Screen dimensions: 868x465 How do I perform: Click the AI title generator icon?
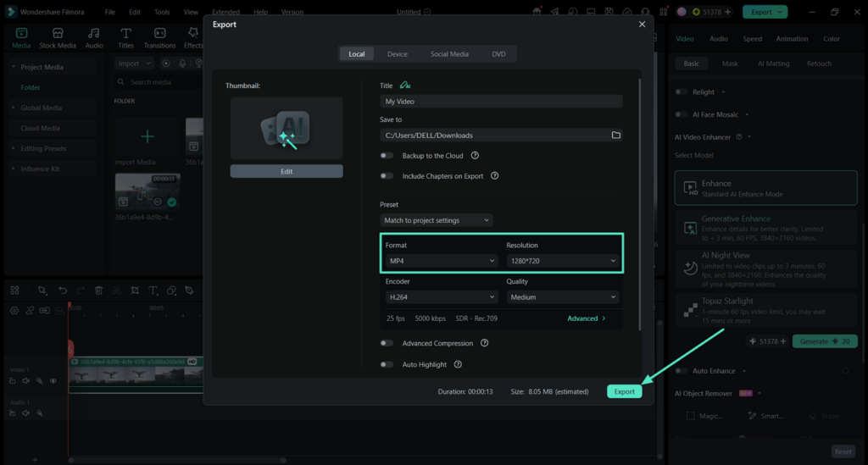click(x=405, y=86)
